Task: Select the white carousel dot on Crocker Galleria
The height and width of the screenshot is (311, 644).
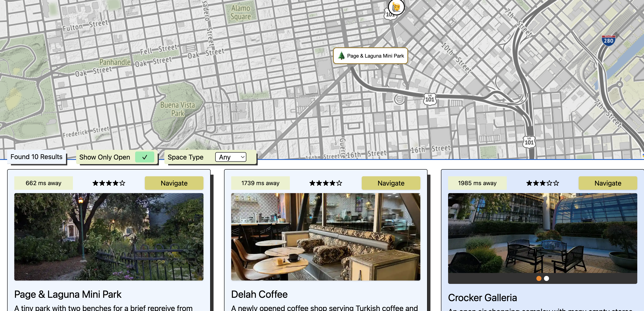Action: (546, 278)
